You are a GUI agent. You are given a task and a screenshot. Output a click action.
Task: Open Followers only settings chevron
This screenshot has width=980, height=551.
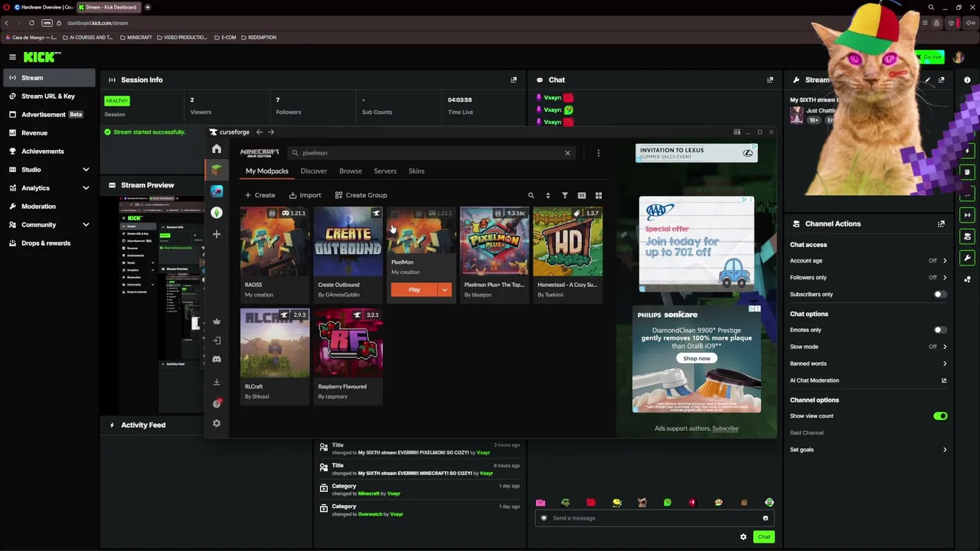click(944, 278)
